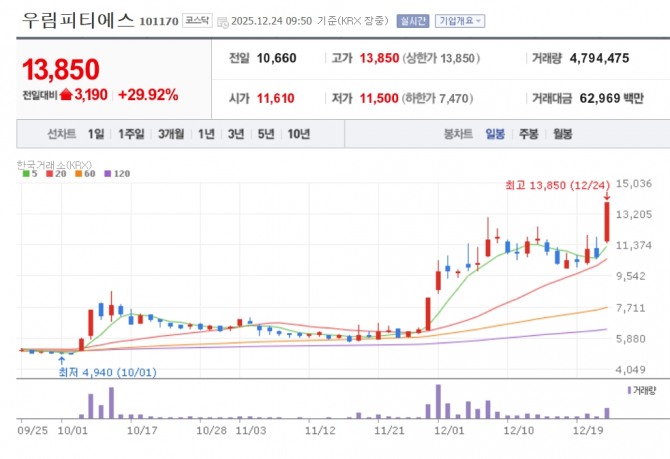
Task: Click the 저가 value 11,500
Action: [379, 99]
